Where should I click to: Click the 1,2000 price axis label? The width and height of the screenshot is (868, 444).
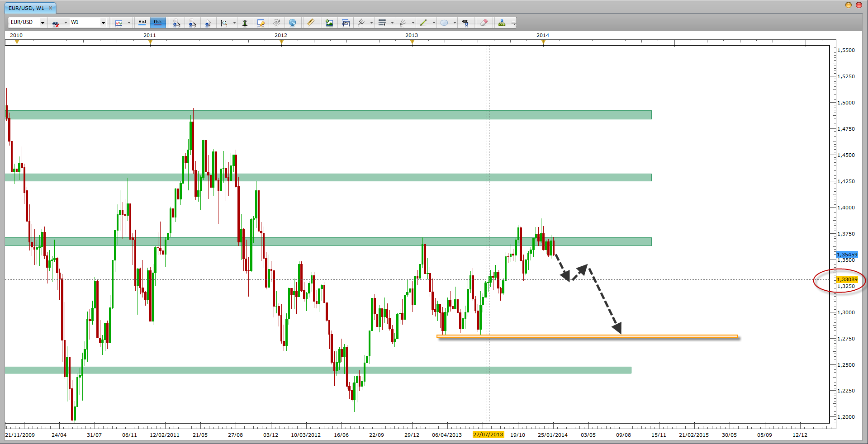pyautogui.click(x=846, y=417)
